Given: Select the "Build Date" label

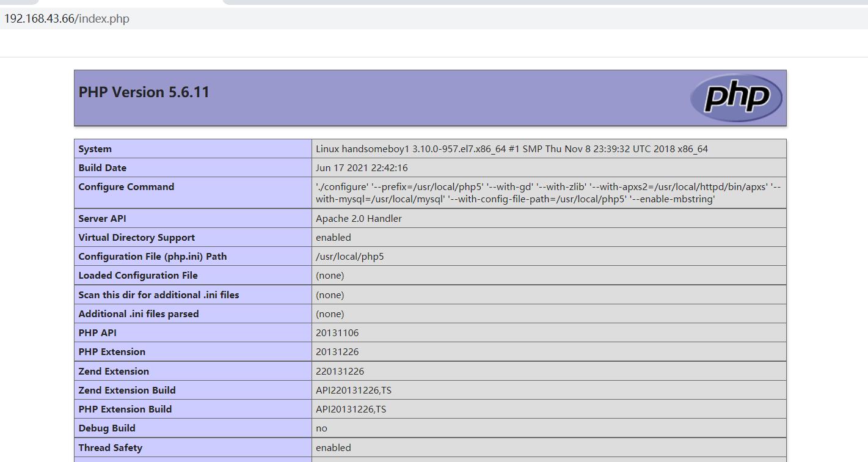Looking at the screenshot, I should click(x=103, y=168).
